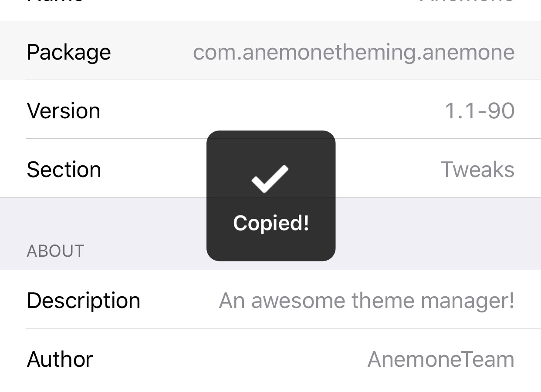The height and width of the screenshot is (392, 541).
Task: Tap the ABOUT section header
Action: point(55,251)
